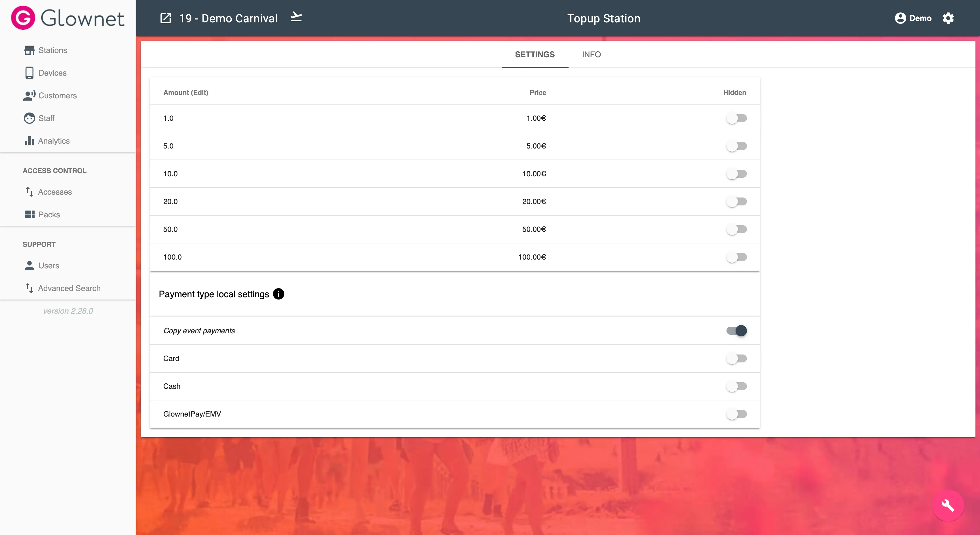
Task: Click the 5.00€ price value
Action: click(536, 146)
